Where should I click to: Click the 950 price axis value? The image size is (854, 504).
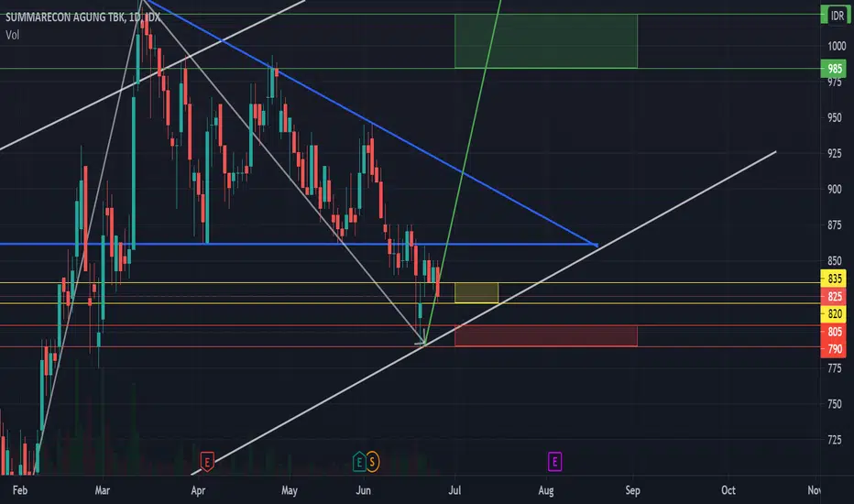pyautogui.click(x=835, y=117)
